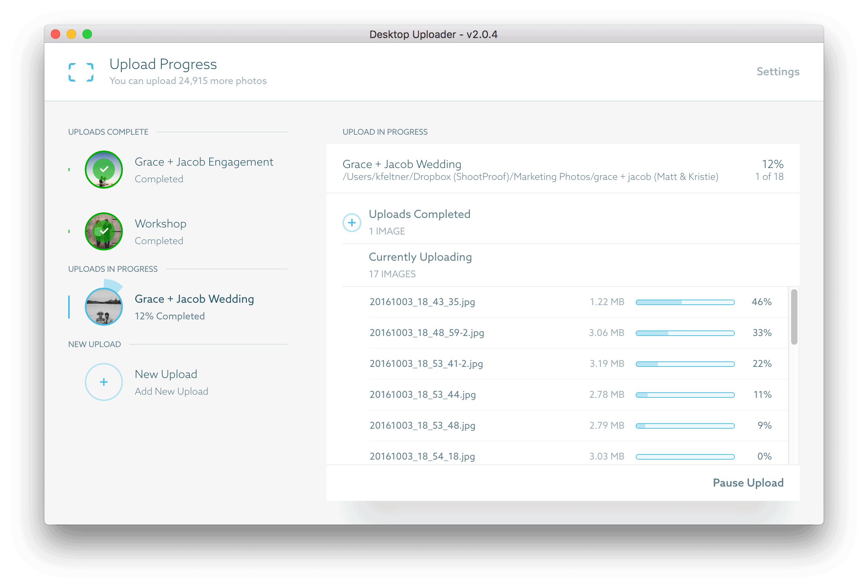Click the Grace + Jacob Wedding progress thumbnail
This screenshot has width=868, height=588.
104,307
